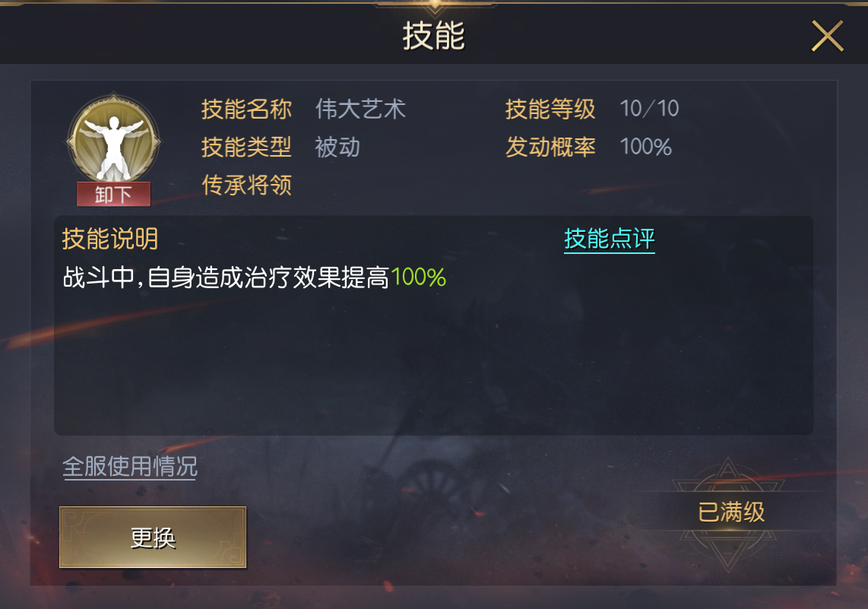Click the 伟大艺术 skill medallion icon

click(113, 140)
